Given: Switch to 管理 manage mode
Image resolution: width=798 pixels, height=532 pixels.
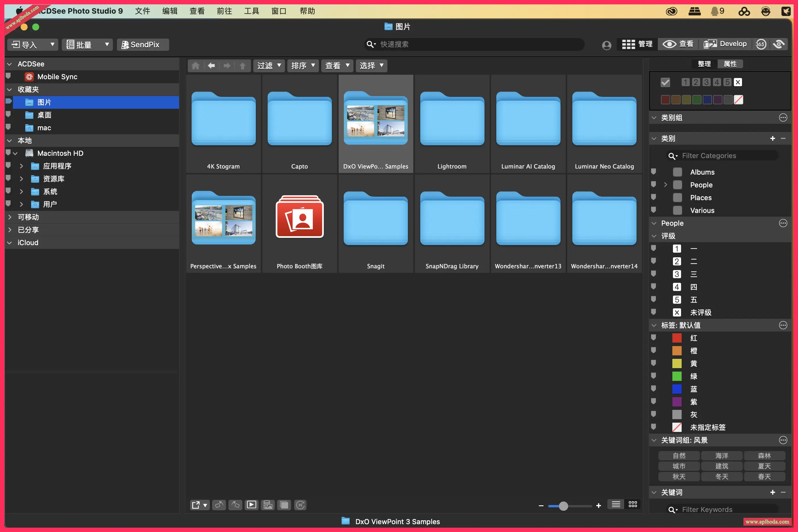Looking at the screenshot, I should (637, 44).
